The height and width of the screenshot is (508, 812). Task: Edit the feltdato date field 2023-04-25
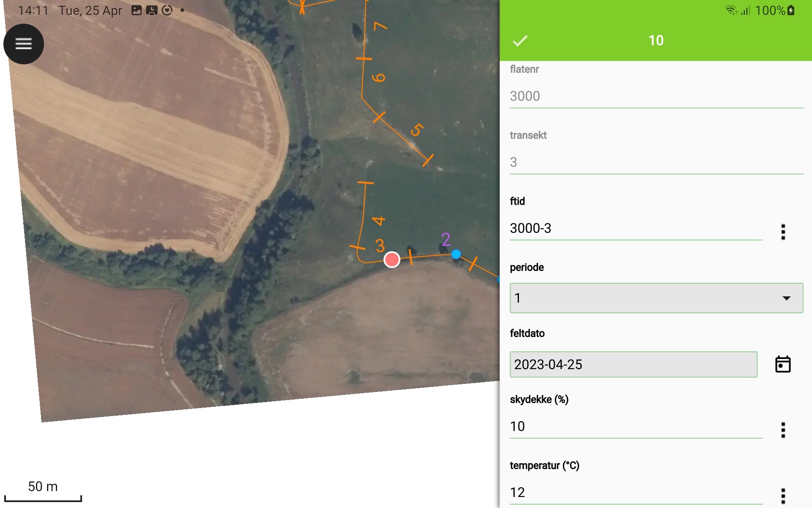coord(634,364)
